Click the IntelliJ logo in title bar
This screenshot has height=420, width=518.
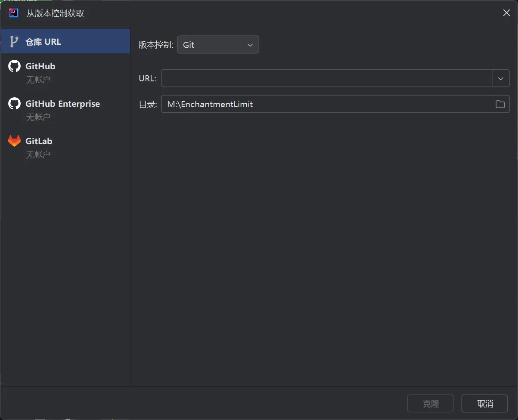pyautogui.click(x=14, y=13)
